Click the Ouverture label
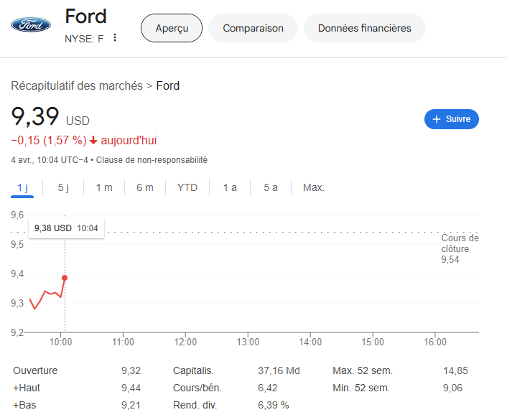 35,370
